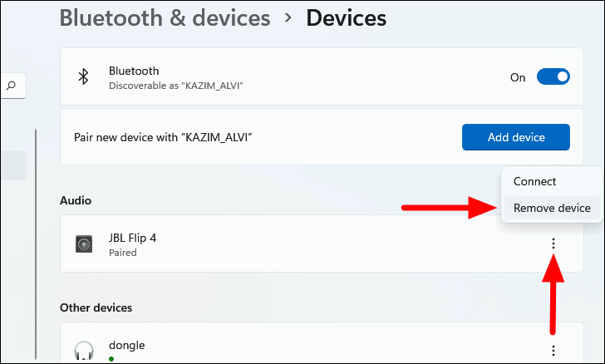The height and width of the screenshot is (364, 605).
Task: Choose Remove device in the popup menu
Action: [552, 208]
